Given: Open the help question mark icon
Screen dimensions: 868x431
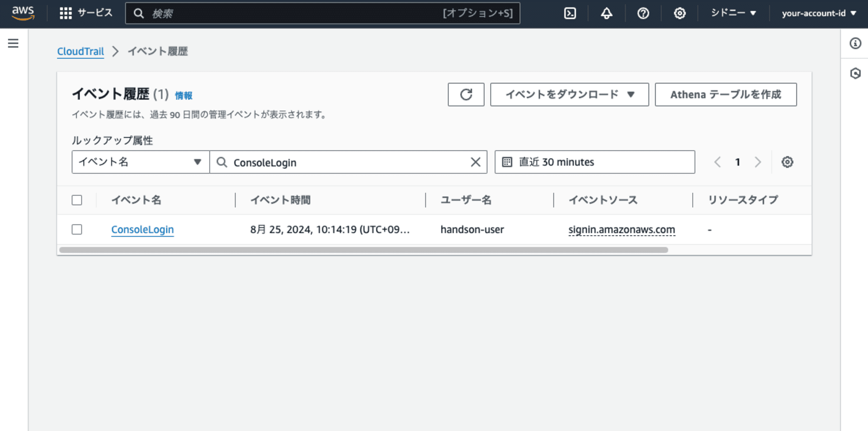Looking at the screenshot, I should pyautogui.click(x=643, y=13).
